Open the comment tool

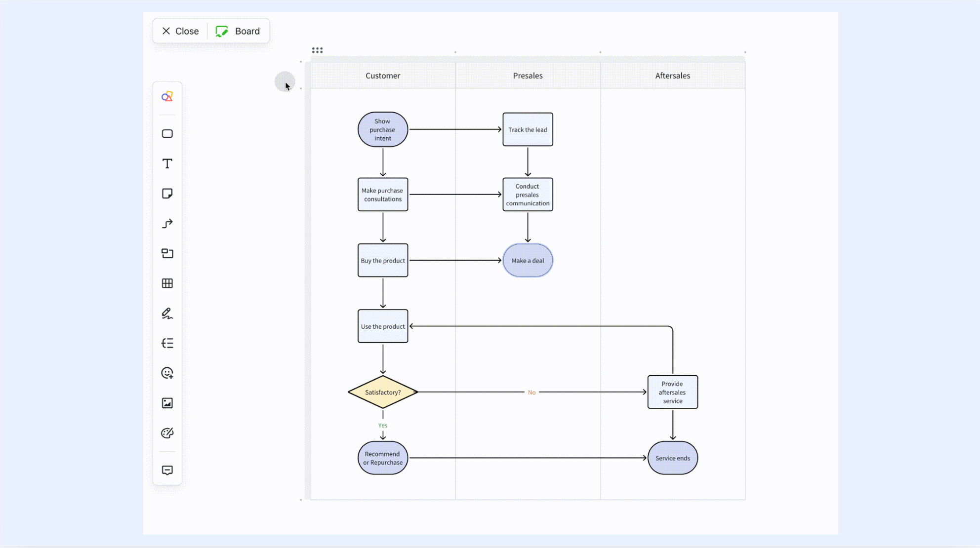167,470
